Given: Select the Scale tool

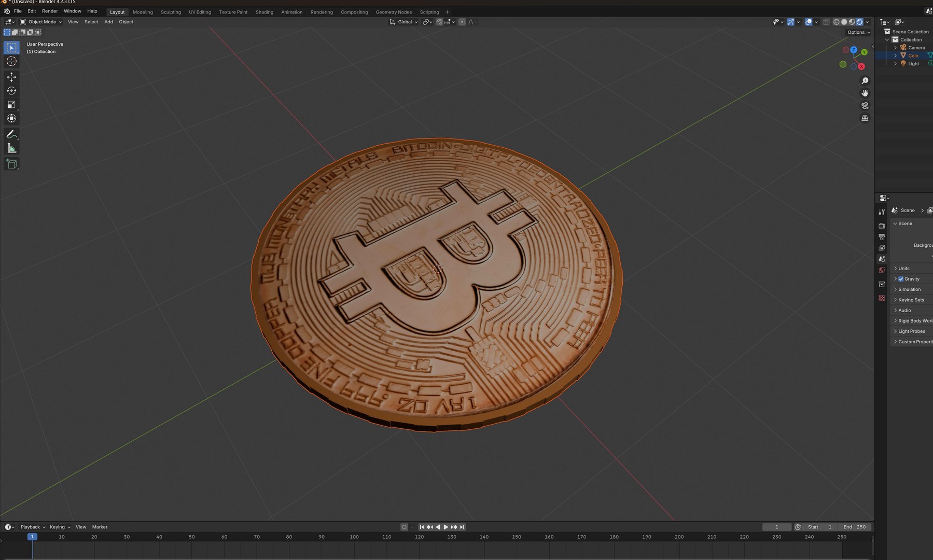Looking at the screenshot, I should pyautogui.click(x=11, y=105).
